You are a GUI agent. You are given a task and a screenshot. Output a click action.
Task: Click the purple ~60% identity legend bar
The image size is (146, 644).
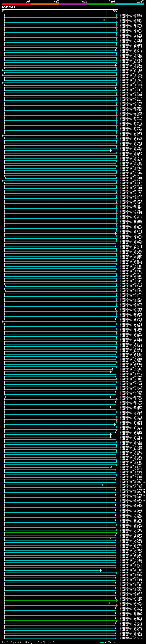tap(73, 4)
